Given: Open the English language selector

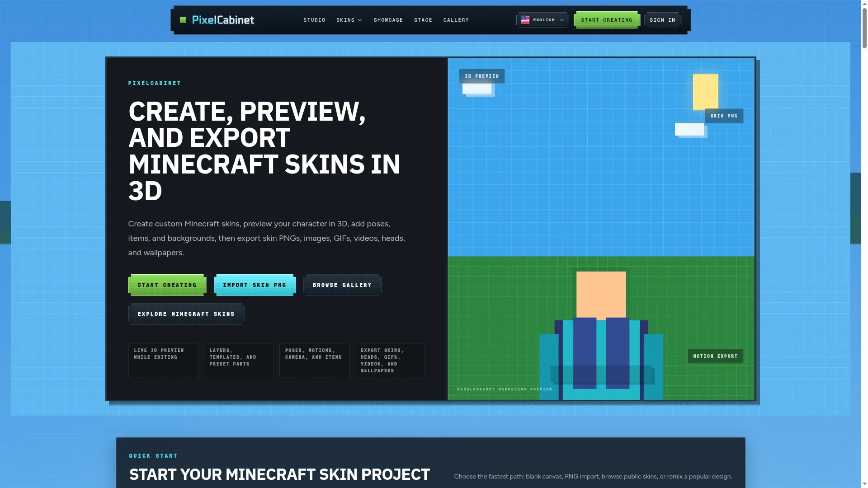Looking at the screenshot, I should click(542, 20).
